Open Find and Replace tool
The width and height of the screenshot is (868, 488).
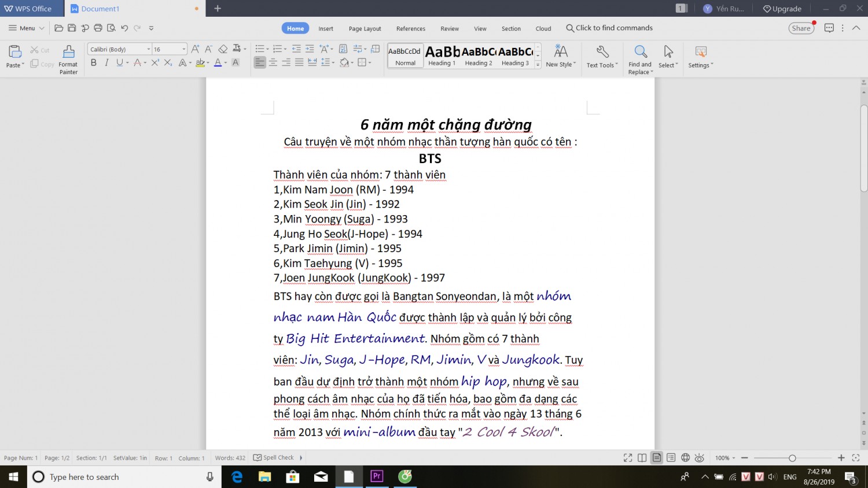tap(640, 60)
